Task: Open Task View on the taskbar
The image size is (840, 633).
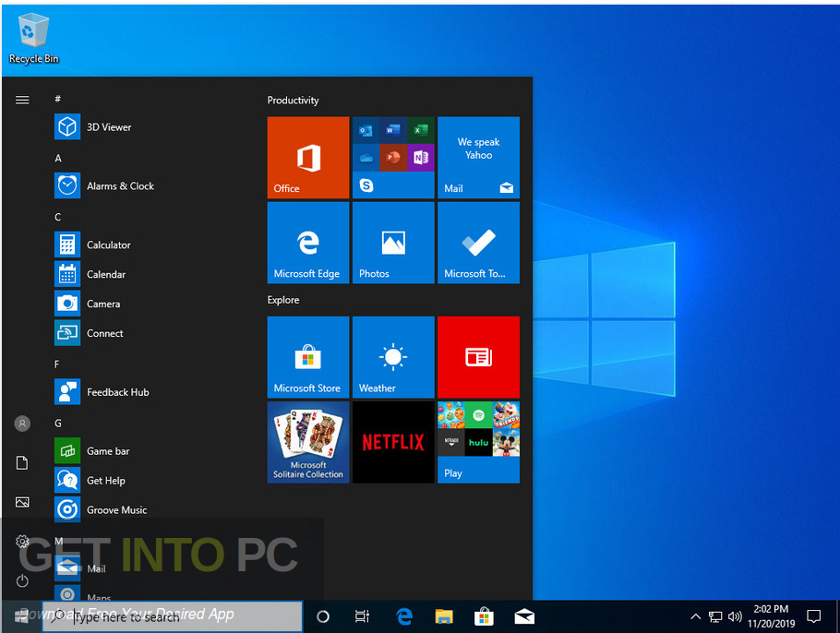Action: [x=362, y=616]
